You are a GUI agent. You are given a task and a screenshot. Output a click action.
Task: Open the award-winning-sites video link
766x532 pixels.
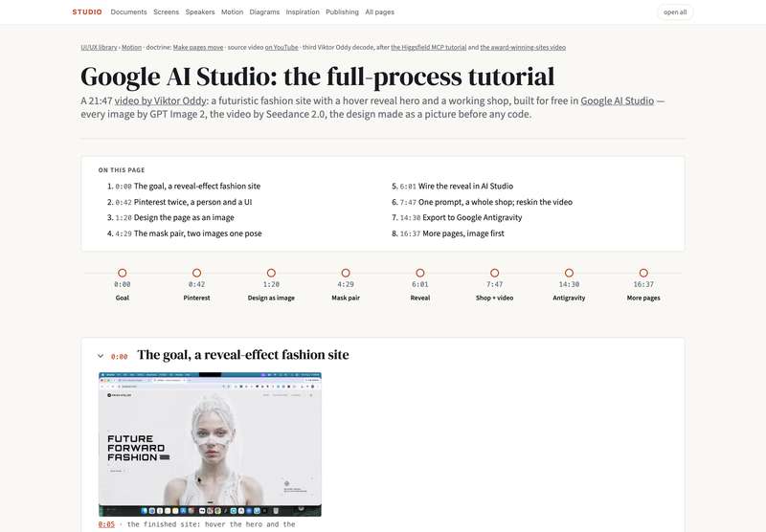tap(523, 47)
